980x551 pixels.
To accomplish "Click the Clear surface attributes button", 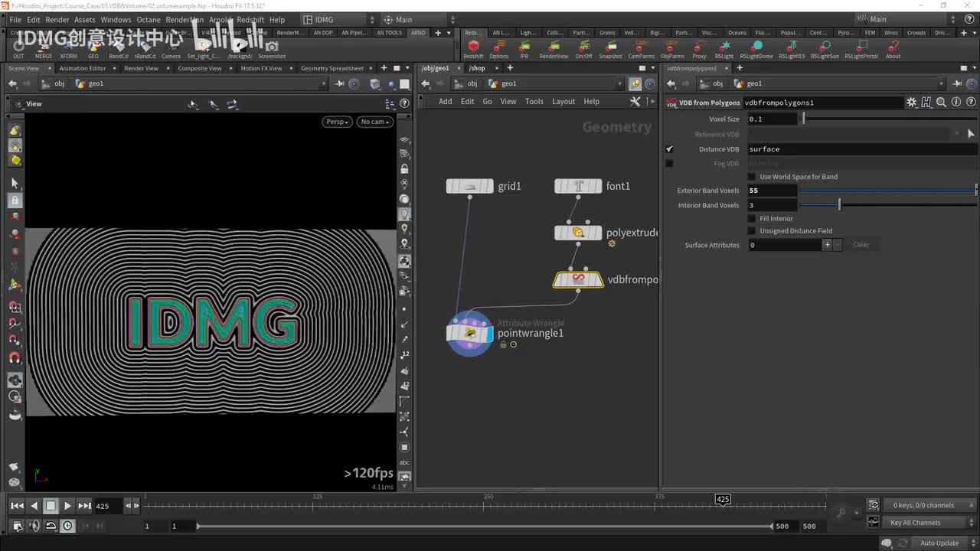I will coord(861,245).
